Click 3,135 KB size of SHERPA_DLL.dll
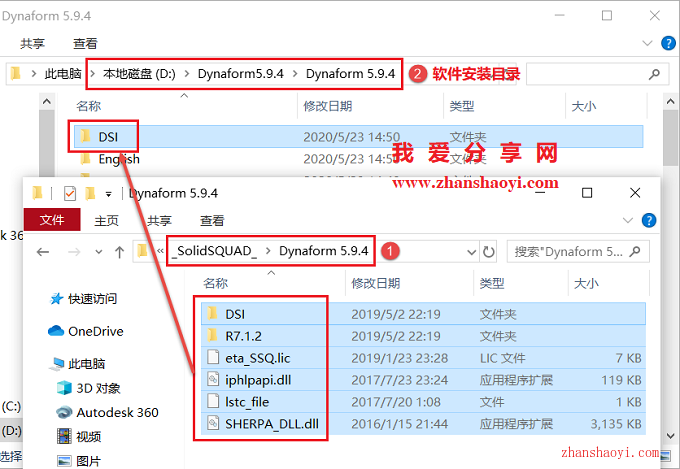Screen dimensions: 680x469 coord(616,424)
